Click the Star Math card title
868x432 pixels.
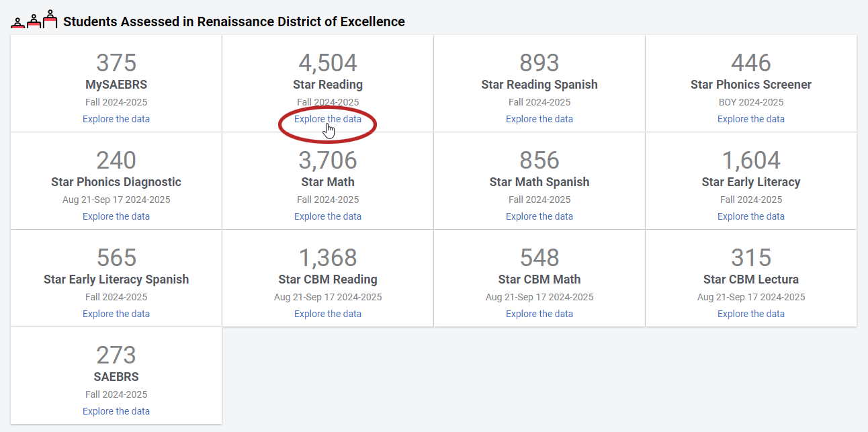pos(328,182)
